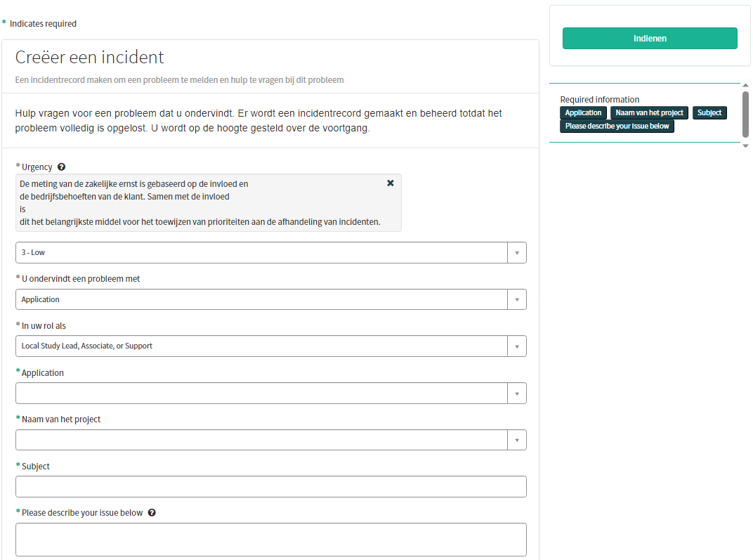The width and height of the screenshot is (753, 560).
Task: Click 'Please describe your issue below' tag
Action: [617, 126]
